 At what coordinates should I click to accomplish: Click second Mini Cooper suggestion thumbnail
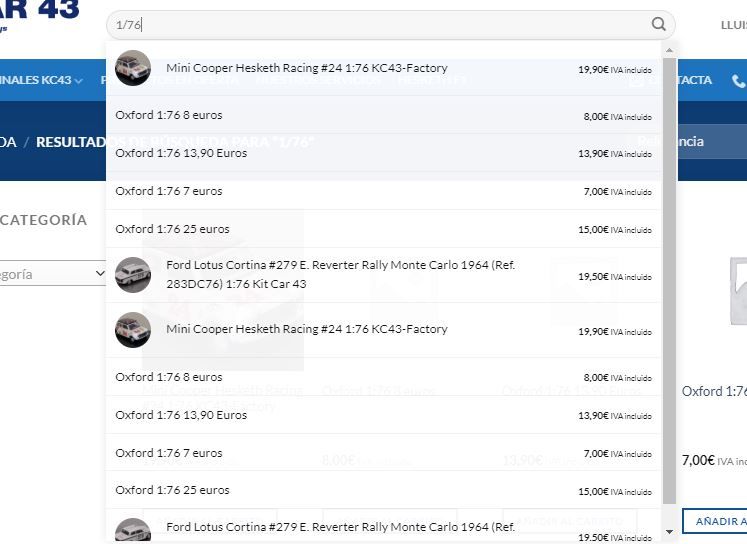(x=133, y=330)
